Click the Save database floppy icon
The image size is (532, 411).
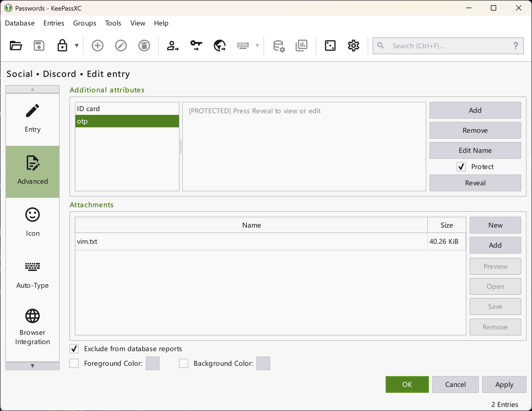[x=39, y=46]
